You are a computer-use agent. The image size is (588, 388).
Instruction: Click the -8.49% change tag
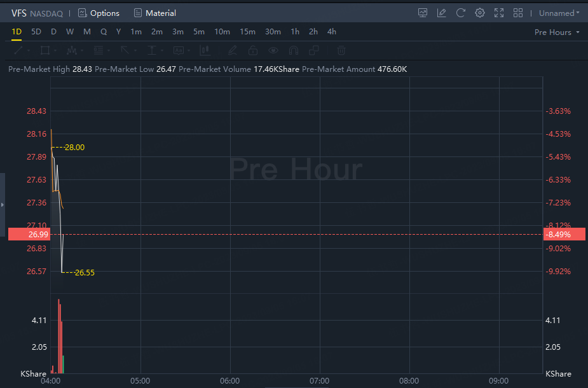(x=564, y=235)
